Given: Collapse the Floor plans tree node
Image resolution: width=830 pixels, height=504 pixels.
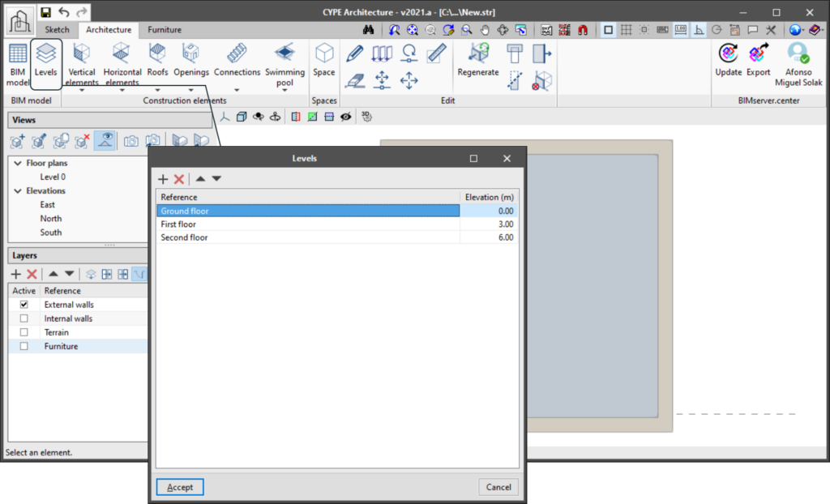Looking at the screenshot, I should tap(18, 163).
